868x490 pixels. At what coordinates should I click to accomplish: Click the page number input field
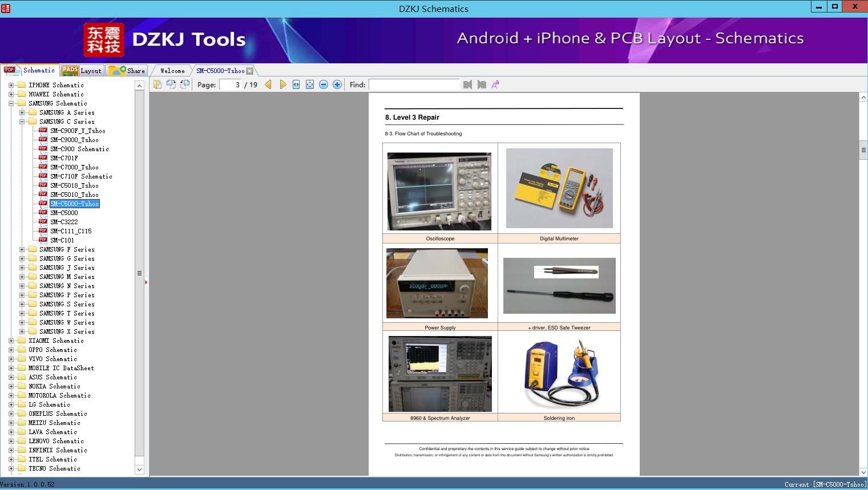click(x=231, y=84)
